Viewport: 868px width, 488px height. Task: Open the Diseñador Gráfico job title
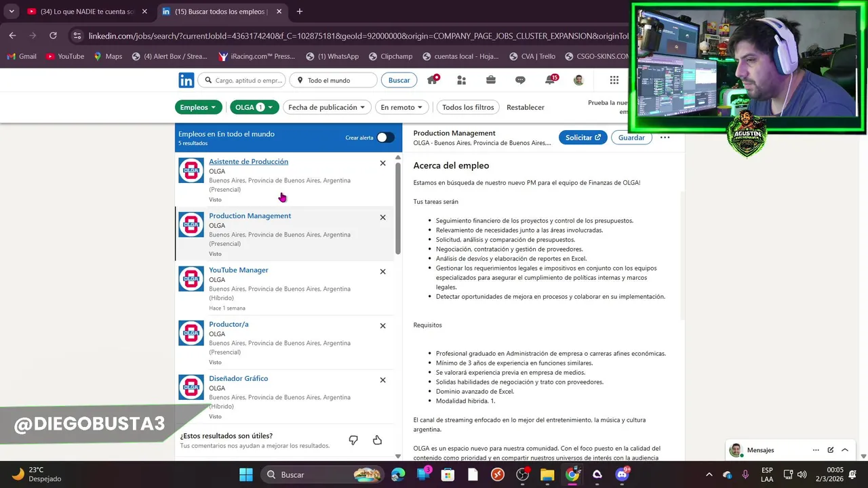pos(239,378)
